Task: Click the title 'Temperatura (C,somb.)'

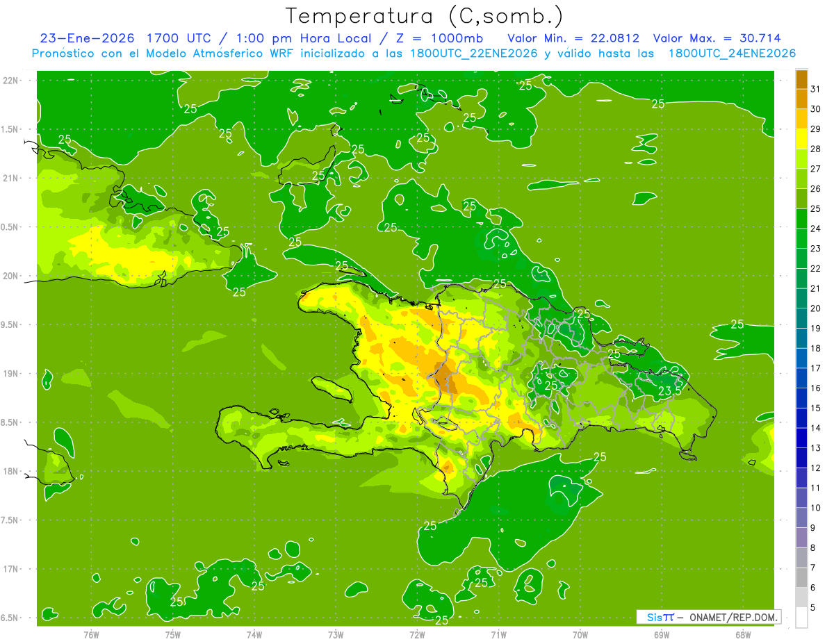Action: tap(425, 16)
